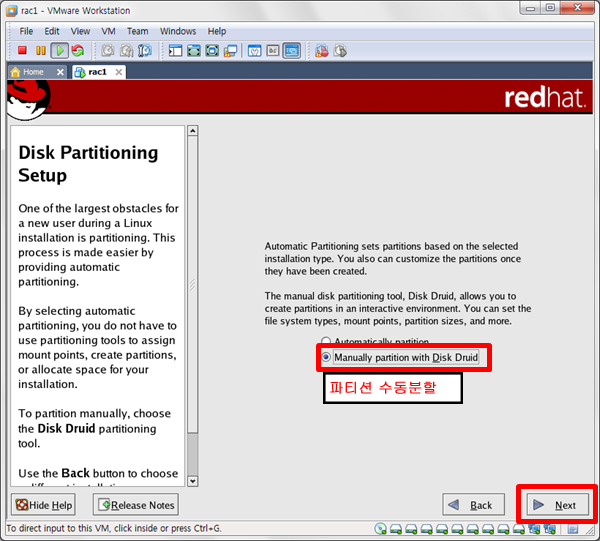Open the Windows menu
Image resolution: width=600 pixels, height=541 pixels.
178,31
